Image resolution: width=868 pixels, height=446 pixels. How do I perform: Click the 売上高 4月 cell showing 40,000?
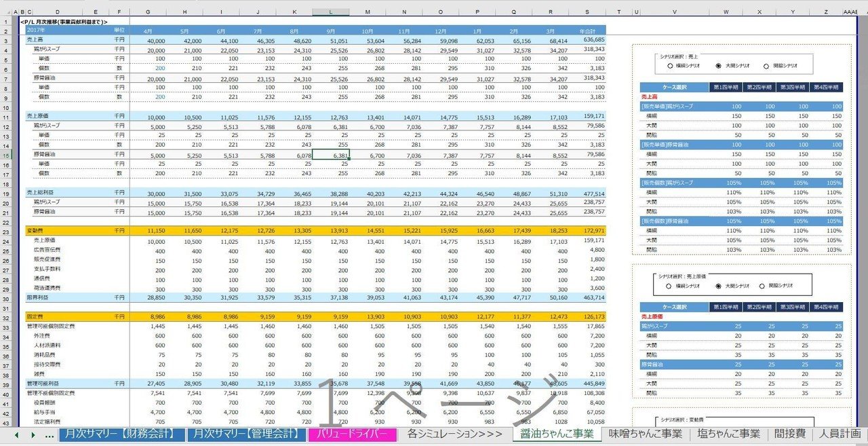[x=147, y=41]
